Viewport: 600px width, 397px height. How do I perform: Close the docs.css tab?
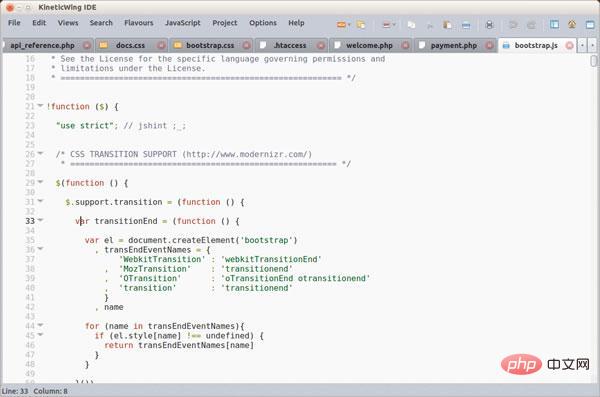coord(161,45)
